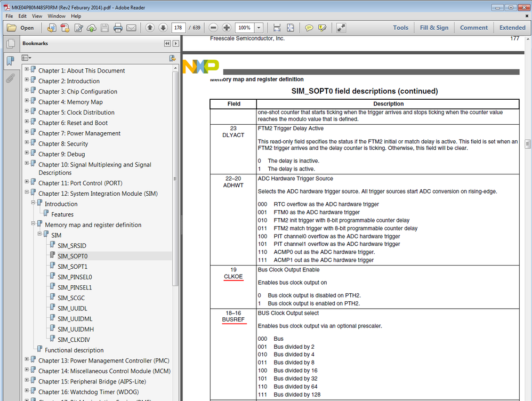Select the Features bookmark

pos(62,214)
